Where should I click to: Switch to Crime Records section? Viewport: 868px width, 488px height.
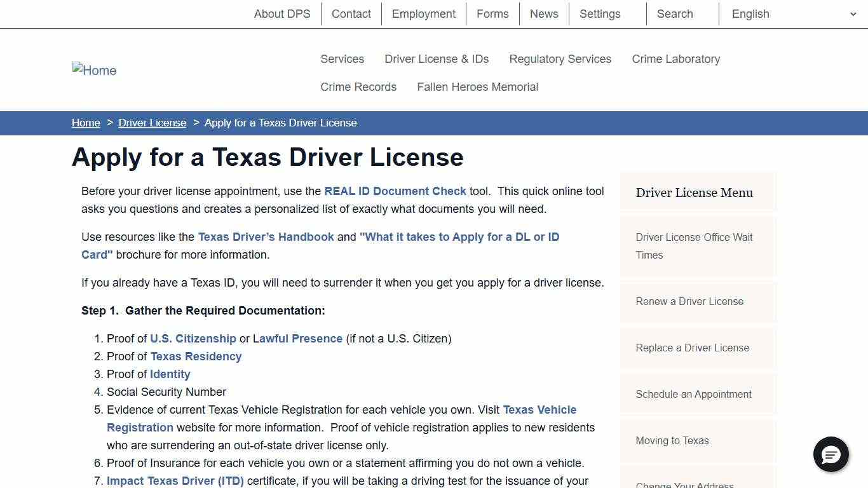point(358,86)
